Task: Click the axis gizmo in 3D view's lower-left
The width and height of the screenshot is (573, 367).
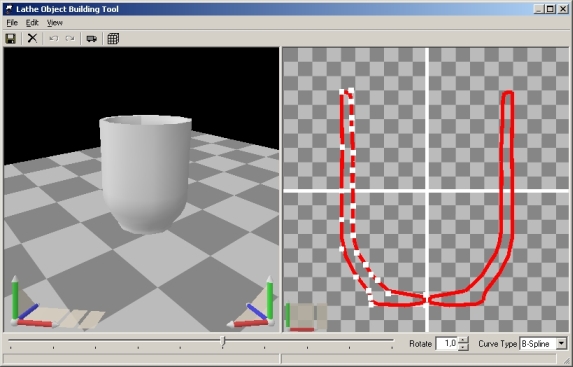Action: click(31, 302)
